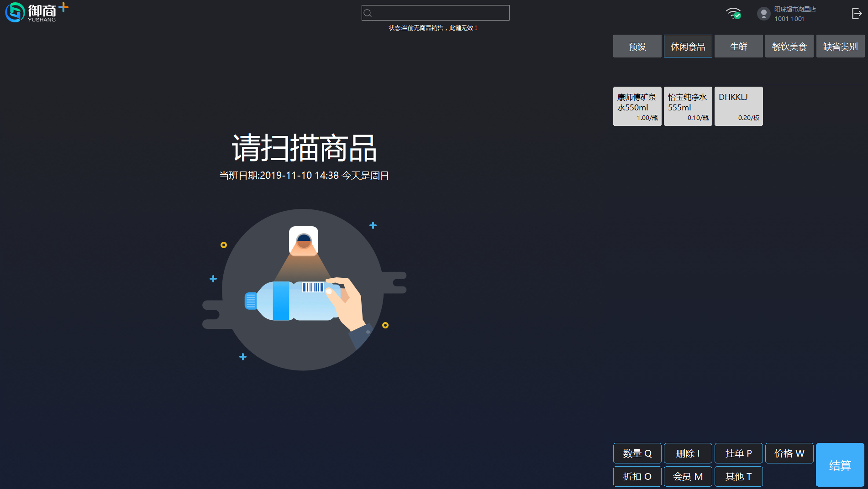Select the DHKKLJ product tile
This screenshot has width=868, height=489.
[x=738, y=106]
